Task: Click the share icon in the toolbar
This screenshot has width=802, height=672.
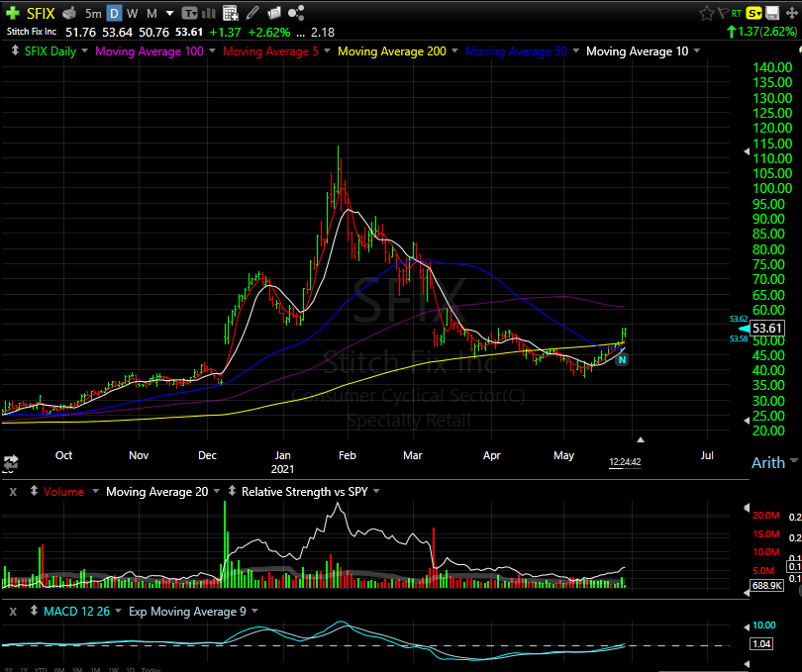Action: [x=296, y=14]
